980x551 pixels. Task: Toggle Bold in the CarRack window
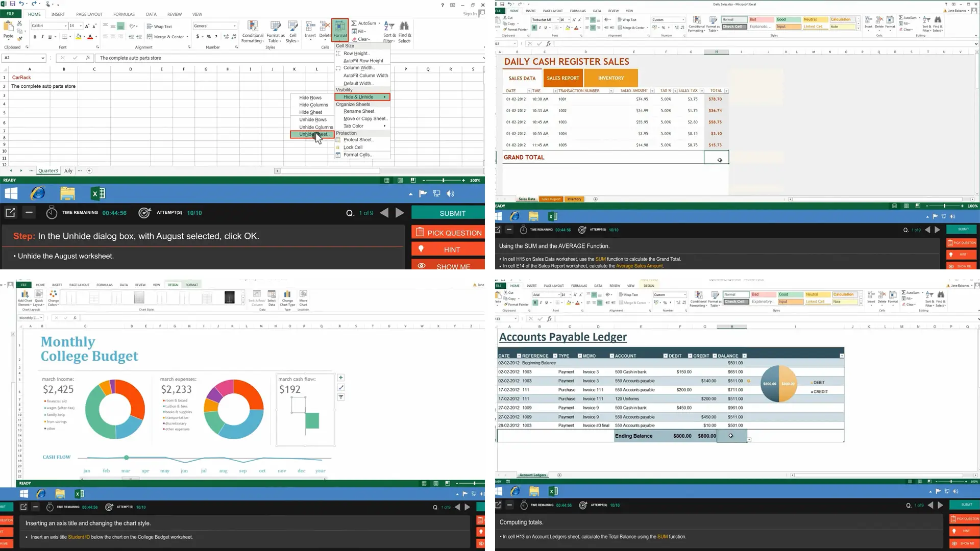tap(35, 37)
